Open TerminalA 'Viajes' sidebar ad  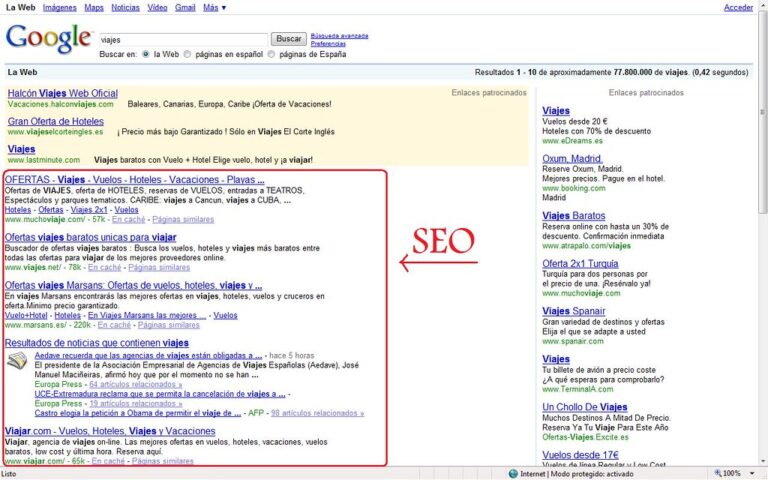coord(556,360)
